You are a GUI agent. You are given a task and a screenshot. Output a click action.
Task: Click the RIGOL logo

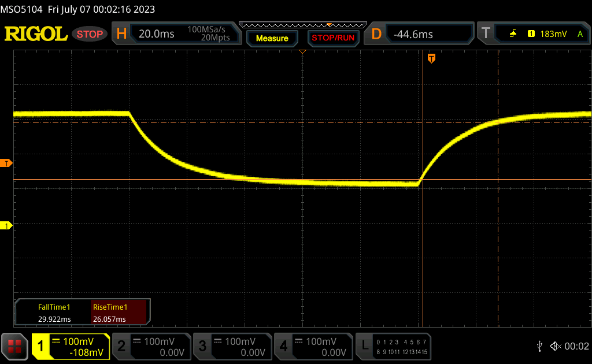point(36,34)
